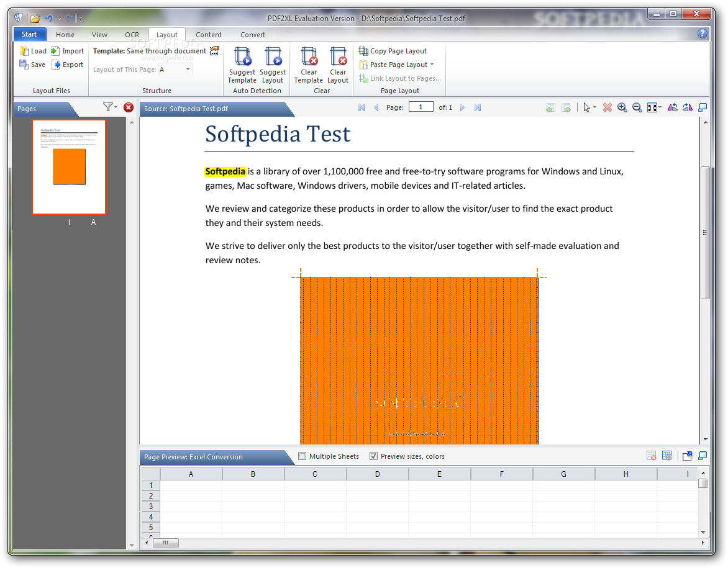
Task: Click Copy Page Layout
Action: (x=393, y=51)
